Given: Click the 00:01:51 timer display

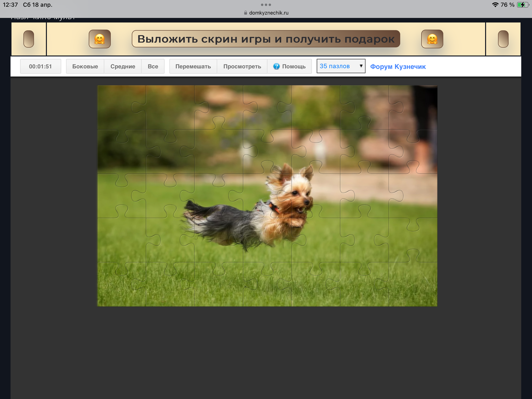Looking at the screenshot, I should click(x=40, y=66).
